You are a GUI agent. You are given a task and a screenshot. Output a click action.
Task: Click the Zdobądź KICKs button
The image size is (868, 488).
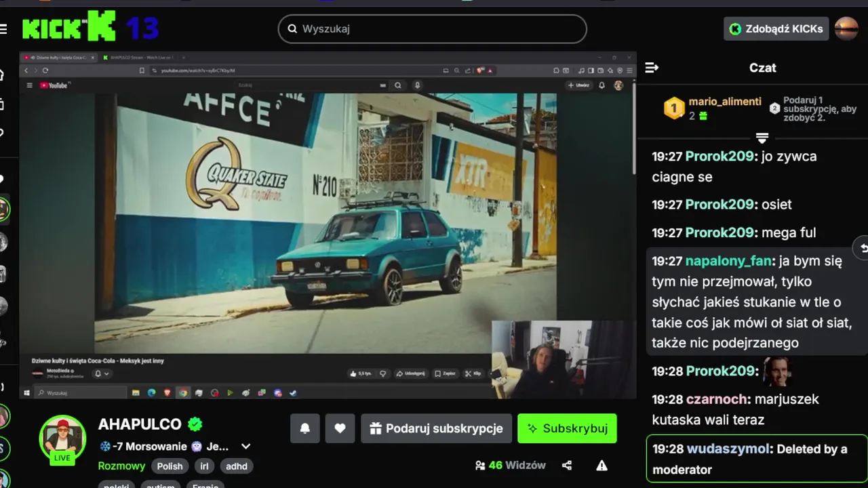776,29
